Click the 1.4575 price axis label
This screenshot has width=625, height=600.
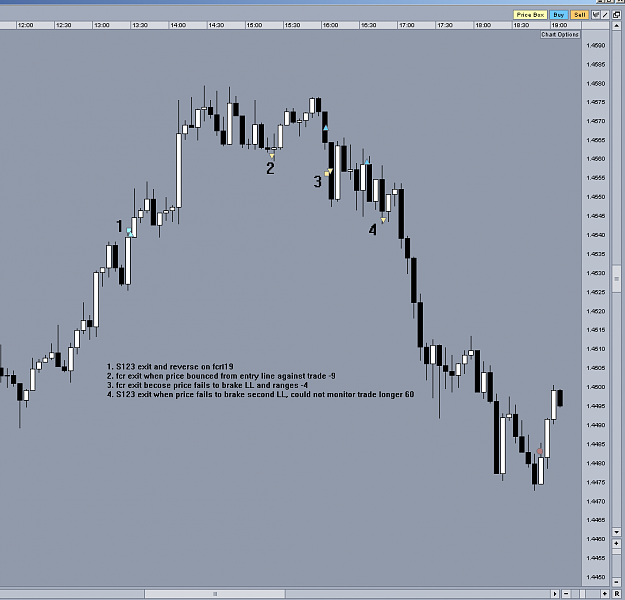596,102
